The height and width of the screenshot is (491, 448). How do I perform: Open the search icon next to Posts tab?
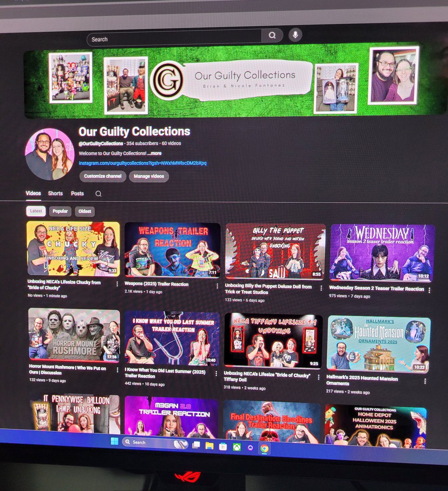click(x=98, y=194)
